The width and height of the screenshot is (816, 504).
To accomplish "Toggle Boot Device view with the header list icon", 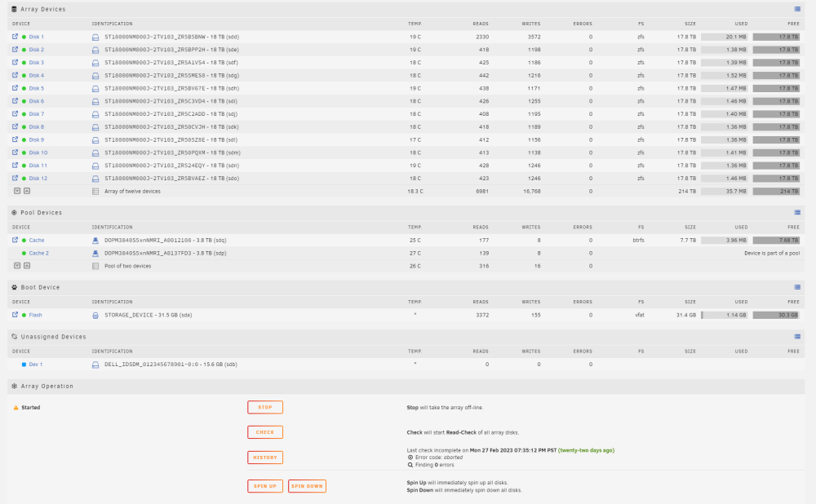I will pyautogui.click(x=797, y=287).
